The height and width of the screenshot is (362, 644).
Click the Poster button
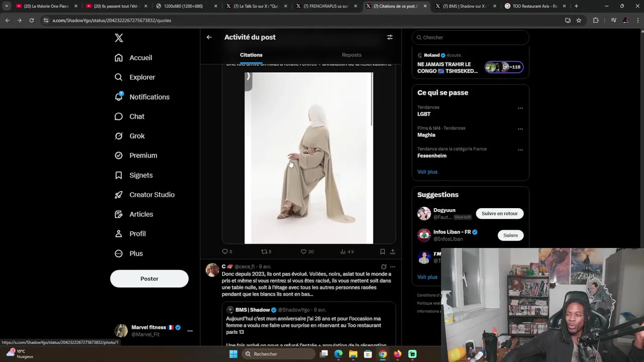click(149, 279)
